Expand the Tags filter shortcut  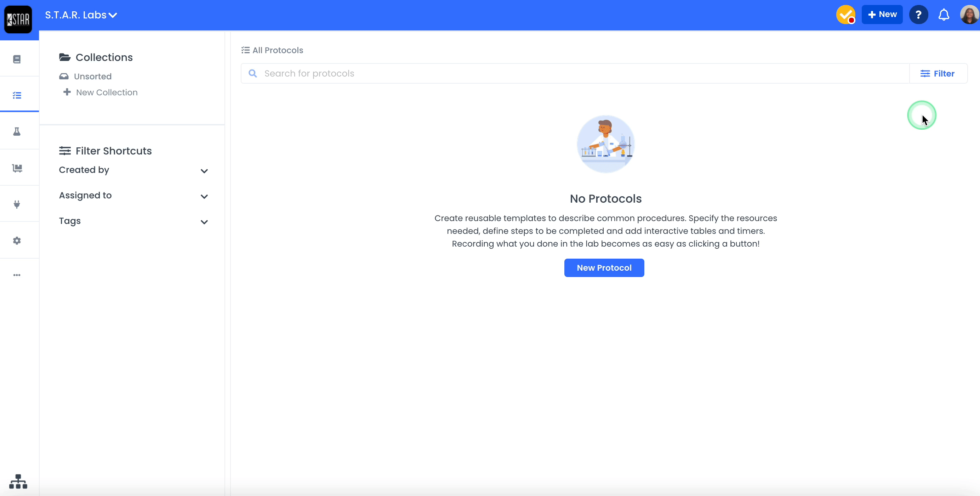point(204,222)
